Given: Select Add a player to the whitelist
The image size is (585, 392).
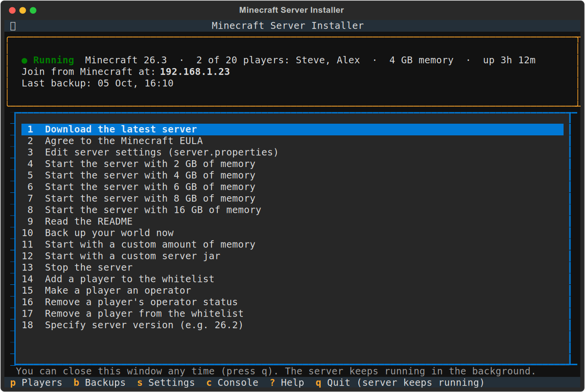Looking at the screenshot, I should (x=292, y=279).
